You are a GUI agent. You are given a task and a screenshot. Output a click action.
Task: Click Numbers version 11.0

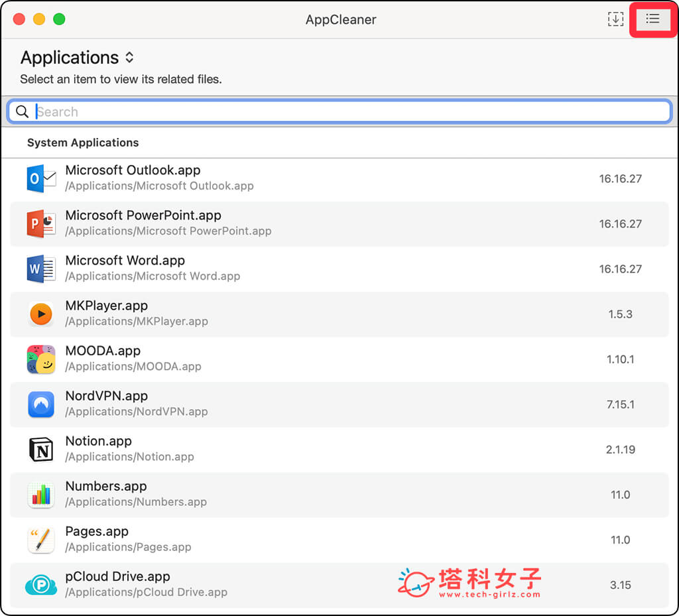pos(620,495)
